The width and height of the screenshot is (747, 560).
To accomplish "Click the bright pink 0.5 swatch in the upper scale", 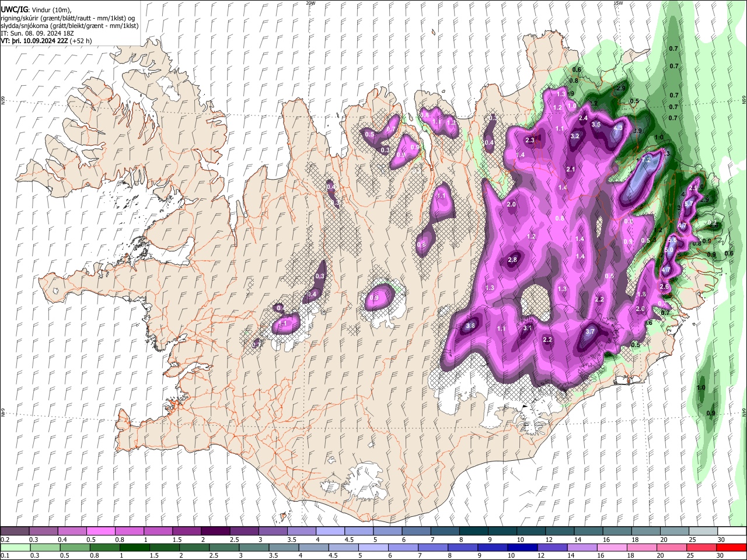I will (101, 531).
